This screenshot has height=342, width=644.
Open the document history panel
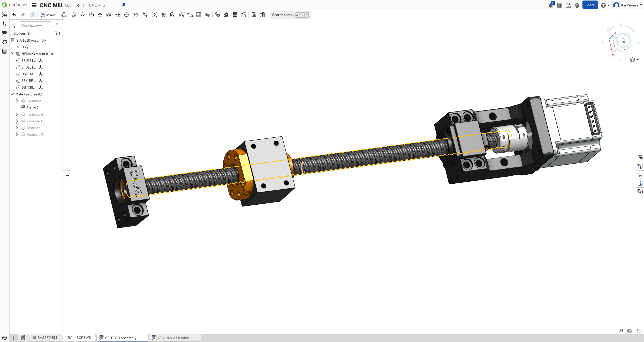click(4, 42)
